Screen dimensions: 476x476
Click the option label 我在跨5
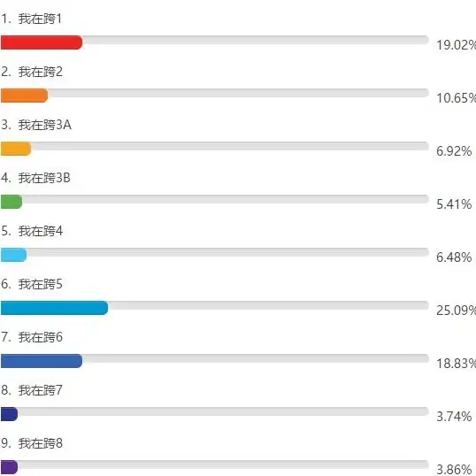[x=41, y=284]
